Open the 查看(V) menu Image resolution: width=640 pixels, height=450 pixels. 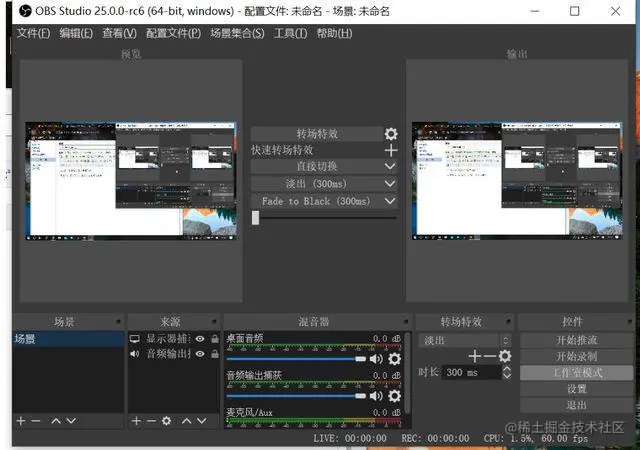tap(119, 33)
